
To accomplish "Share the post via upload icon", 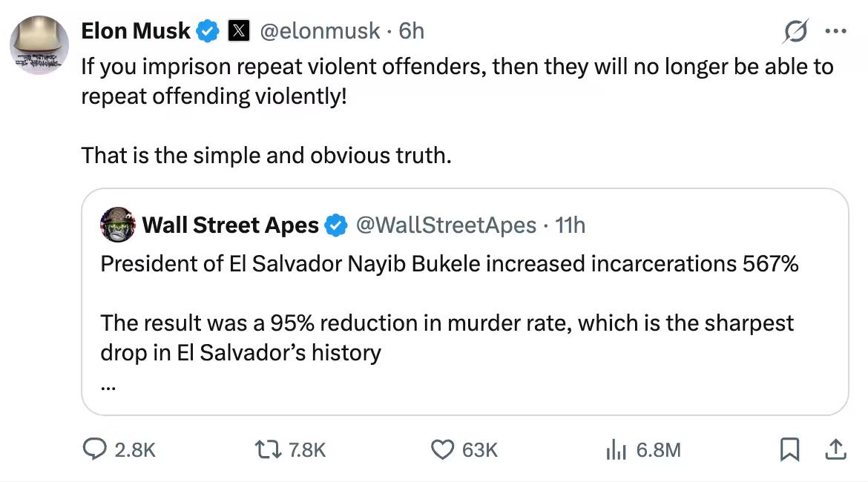I will point(835,449).
